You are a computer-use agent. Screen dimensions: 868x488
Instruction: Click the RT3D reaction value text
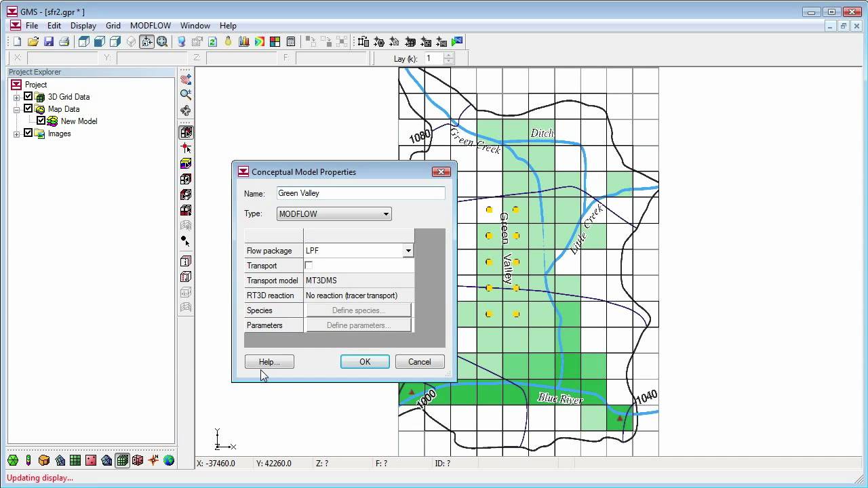coord(351,296)
